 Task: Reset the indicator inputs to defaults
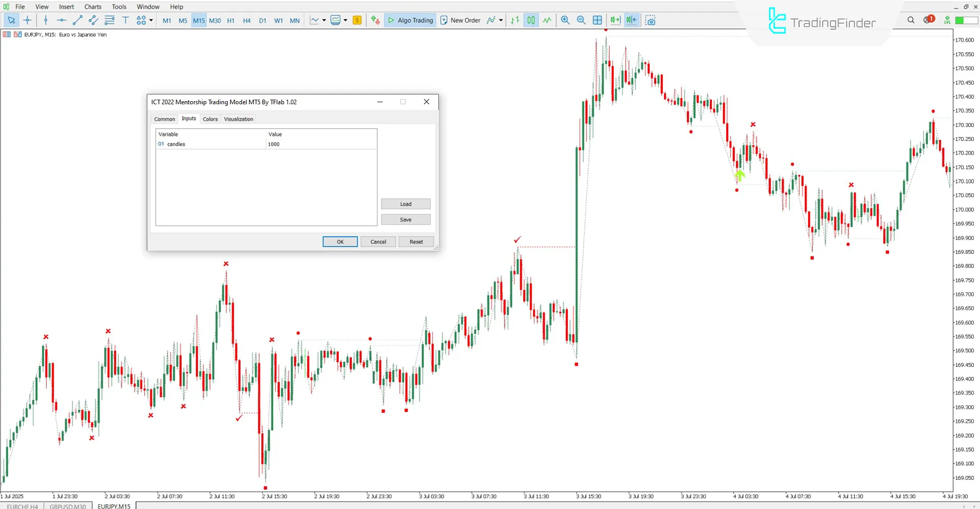(416, 241)
